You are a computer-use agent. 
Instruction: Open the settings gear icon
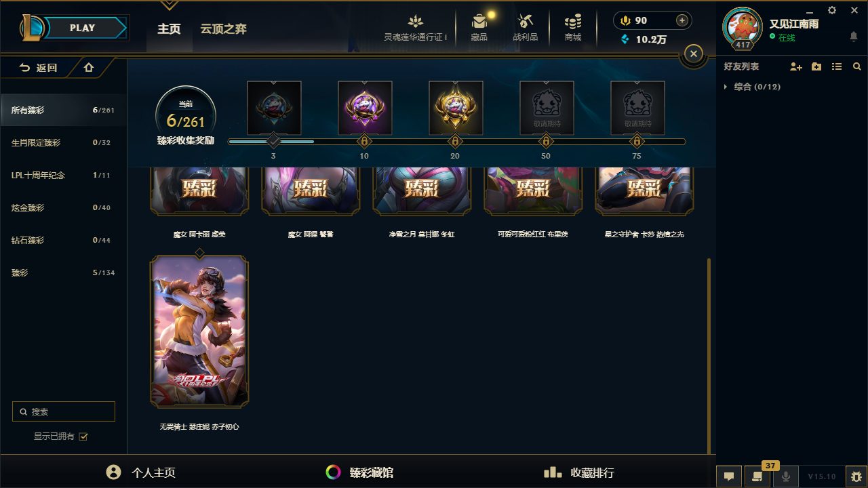(832, 10)
